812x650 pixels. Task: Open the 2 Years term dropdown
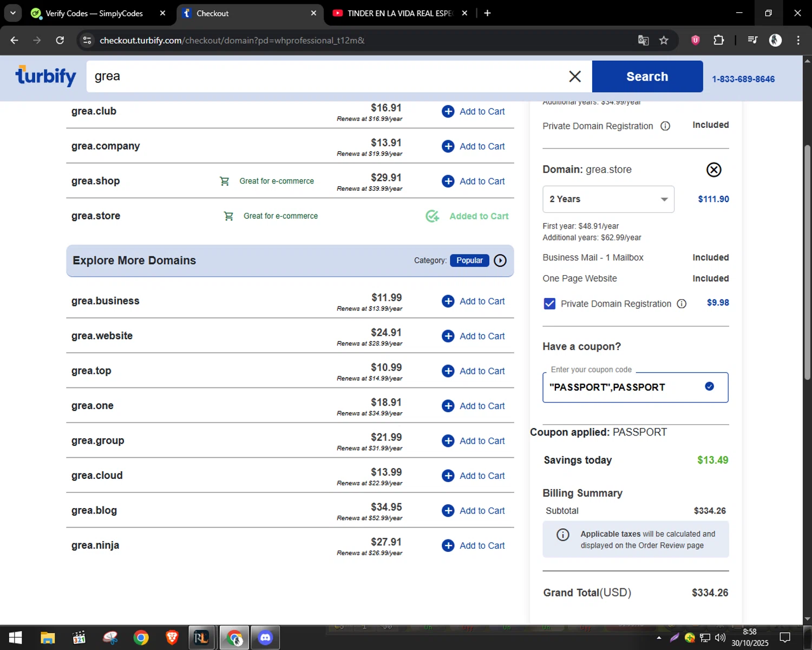click(608, 199)
